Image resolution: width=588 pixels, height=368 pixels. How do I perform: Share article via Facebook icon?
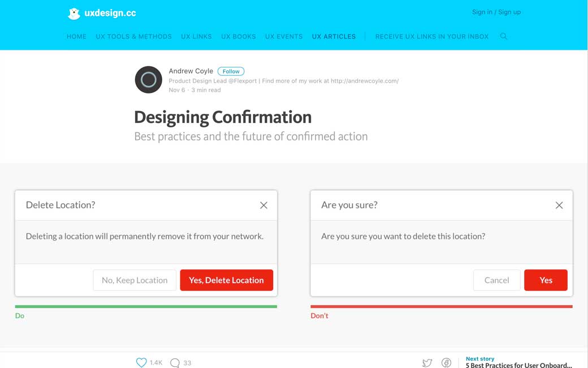tap(446, 363)
